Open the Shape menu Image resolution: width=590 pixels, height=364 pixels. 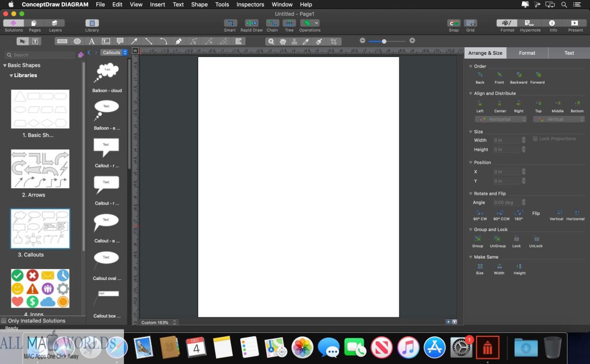pyautogui.click(x=199, y=5)
